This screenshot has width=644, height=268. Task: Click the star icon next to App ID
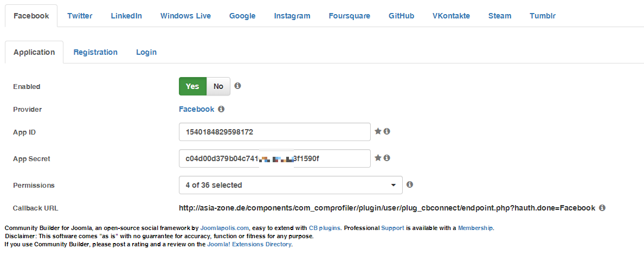pos(378,131)
